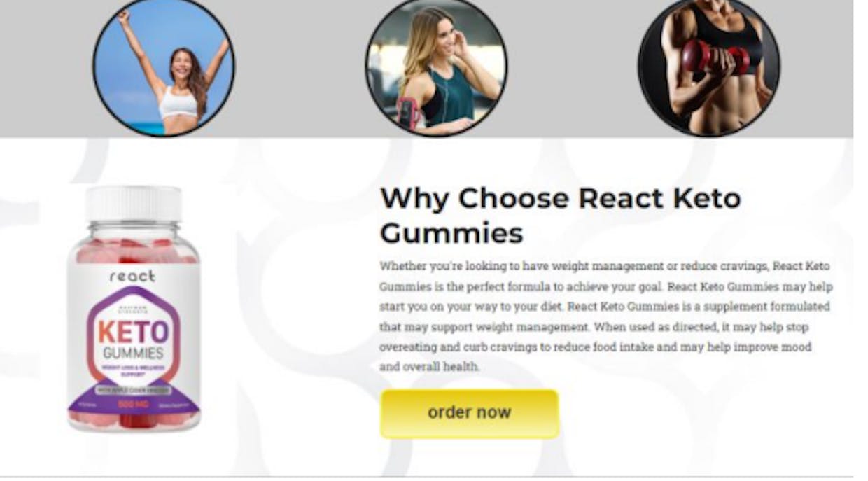Select the React Keto Gummies bottle image
This screenshot has width=868, height=481.
coord(134,307)
